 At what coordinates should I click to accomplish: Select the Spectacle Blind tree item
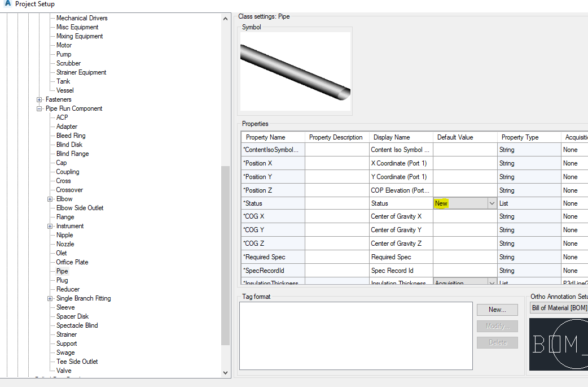[77, 325]
